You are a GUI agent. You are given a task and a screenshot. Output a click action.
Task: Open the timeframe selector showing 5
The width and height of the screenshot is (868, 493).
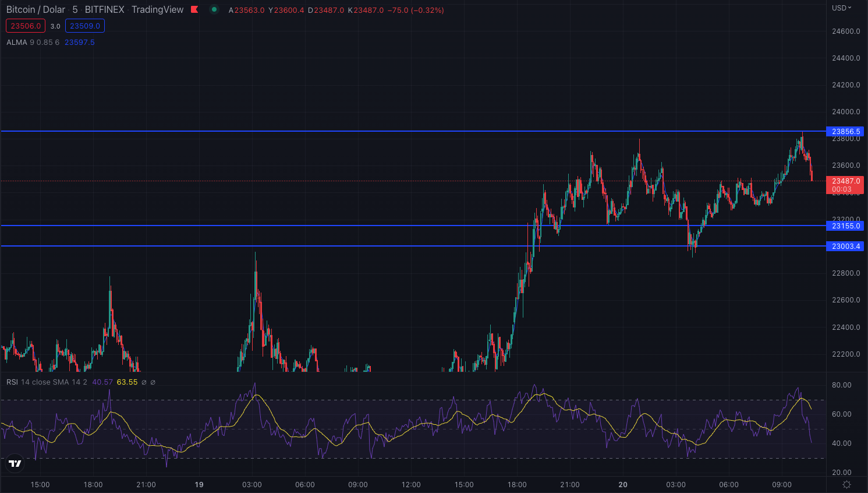tap(76, 9)
